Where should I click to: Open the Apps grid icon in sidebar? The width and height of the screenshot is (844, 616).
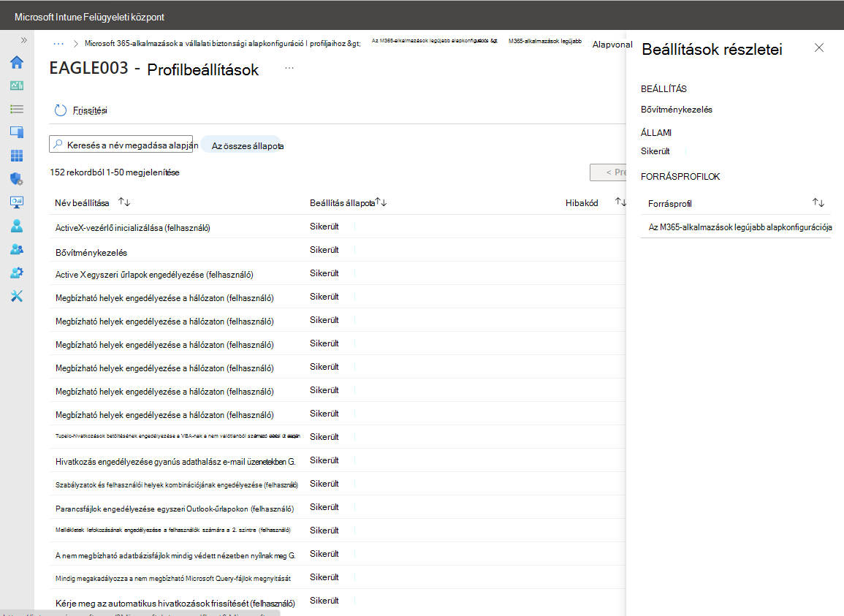click(17, 156)
